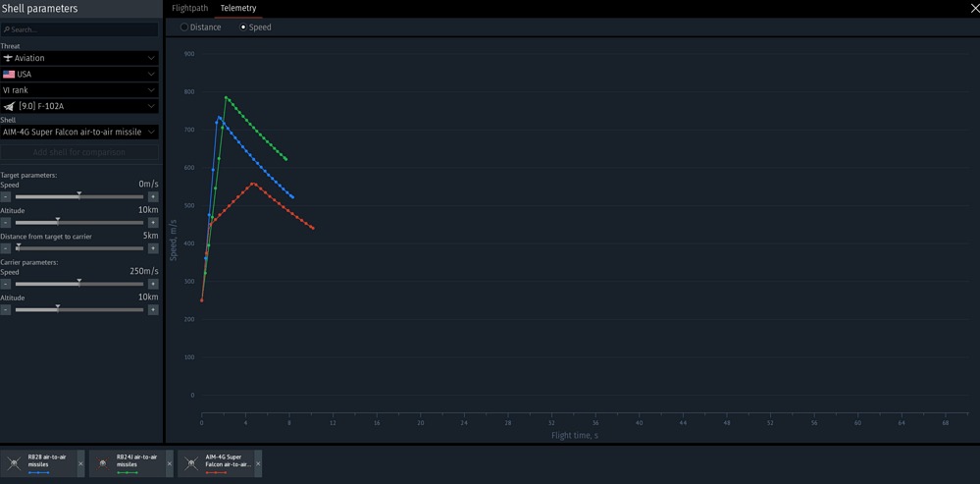Click the carrier Speed slider track

(79, 284)
